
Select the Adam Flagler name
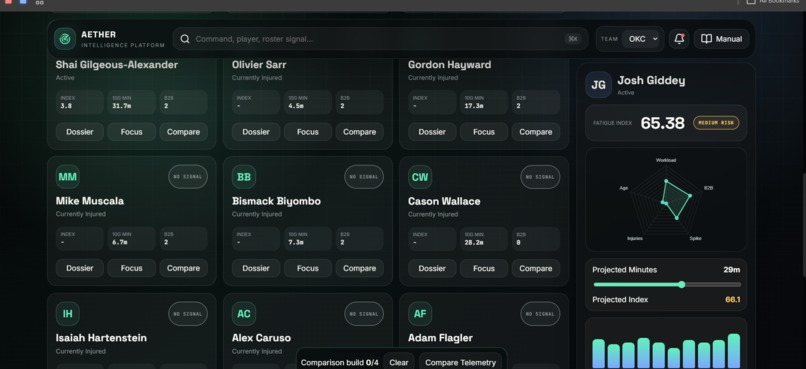coord(441,338)
